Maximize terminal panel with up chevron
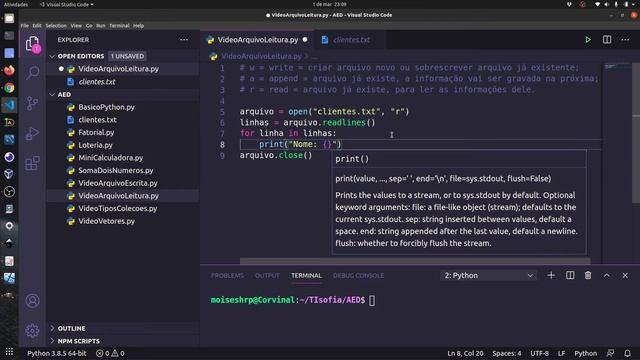 point(607,276)
